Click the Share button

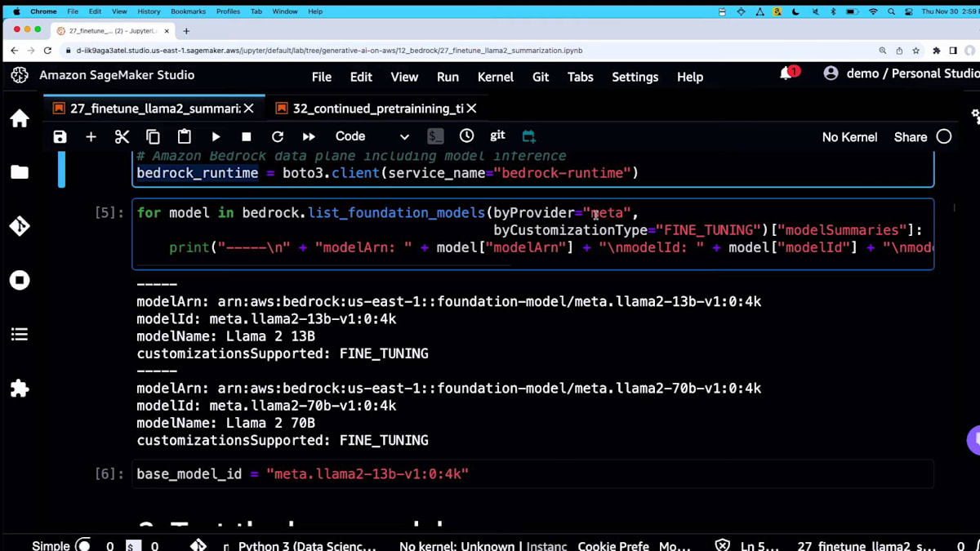(x=910, y=137)
